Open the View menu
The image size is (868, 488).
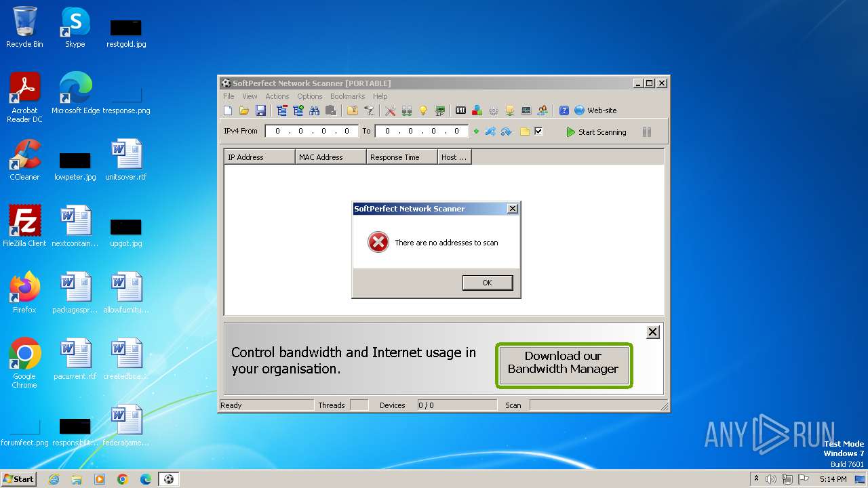(250, 96)
